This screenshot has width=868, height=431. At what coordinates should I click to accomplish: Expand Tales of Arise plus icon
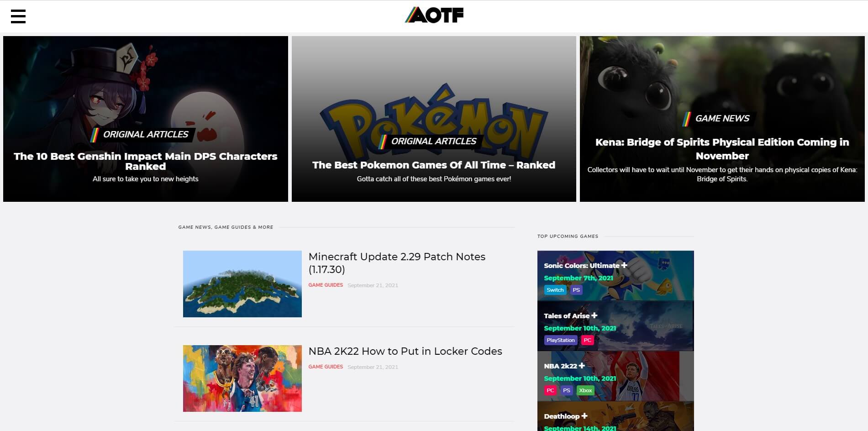(x=594, y=315)
